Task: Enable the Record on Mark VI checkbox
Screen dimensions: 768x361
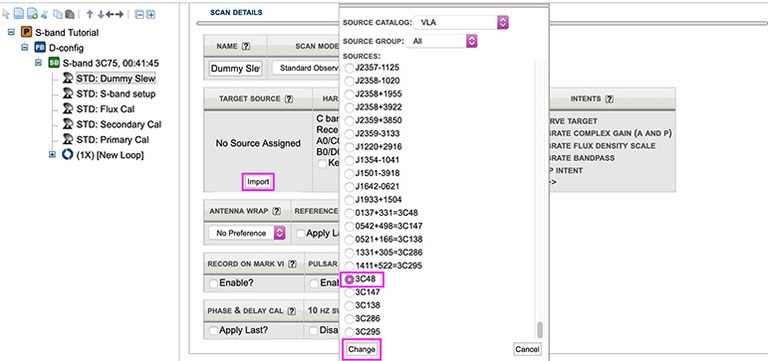Action: 214,284
